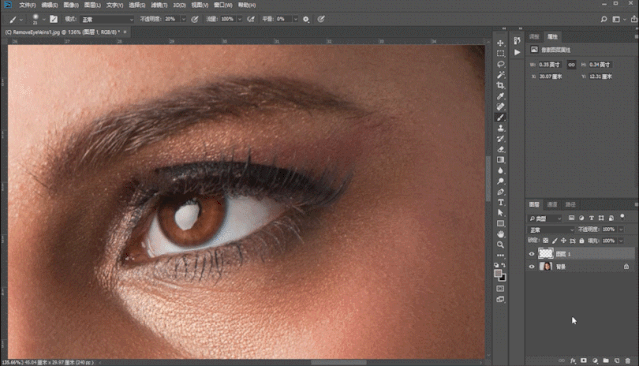
Task: Select the Eyedropper tool
Action: coord(500,96)
